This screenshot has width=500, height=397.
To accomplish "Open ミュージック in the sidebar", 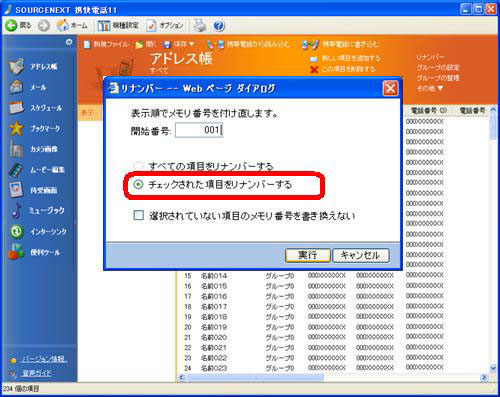I will 37,210.
